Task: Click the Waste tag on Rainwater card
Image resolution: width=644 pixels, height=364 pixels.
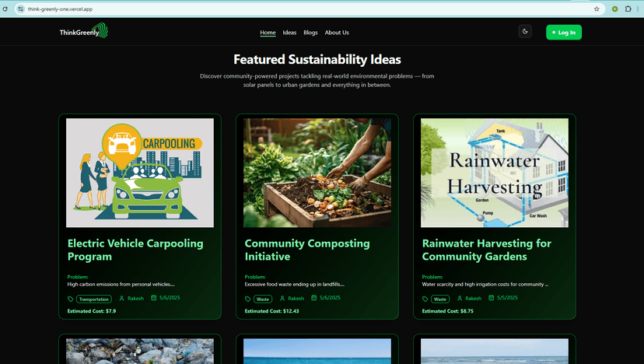Action: [x=440, y=299]
